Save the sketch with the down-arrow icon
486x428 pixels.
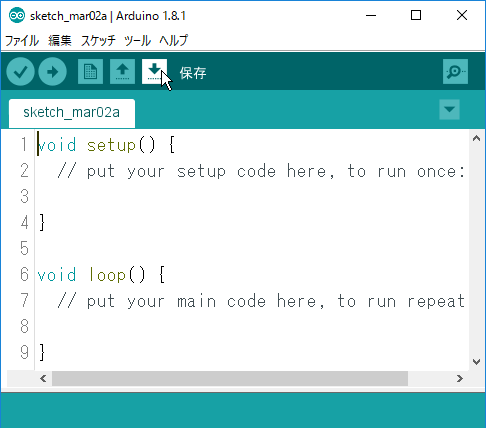click(x=154, y=71)
